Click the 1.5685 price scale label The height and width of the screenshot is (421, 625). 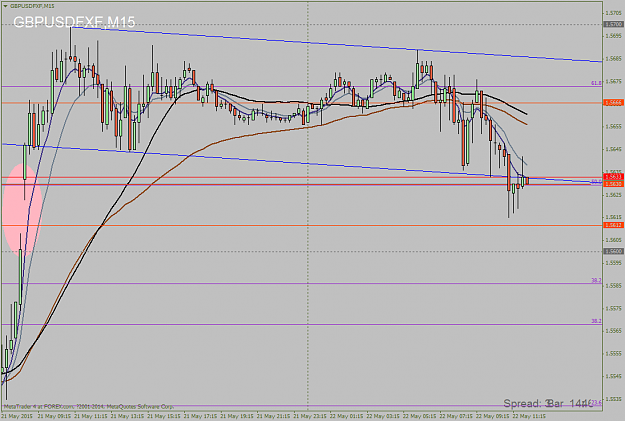(614, 59)
